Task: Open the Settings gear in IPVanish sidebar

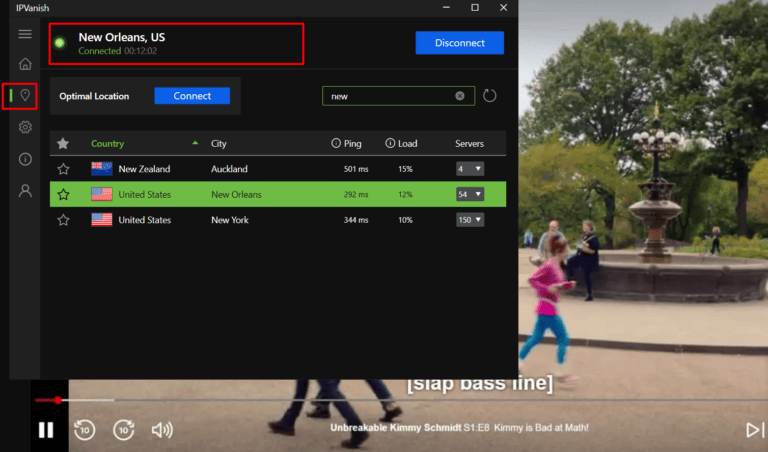Action: [x=25, y=127]
